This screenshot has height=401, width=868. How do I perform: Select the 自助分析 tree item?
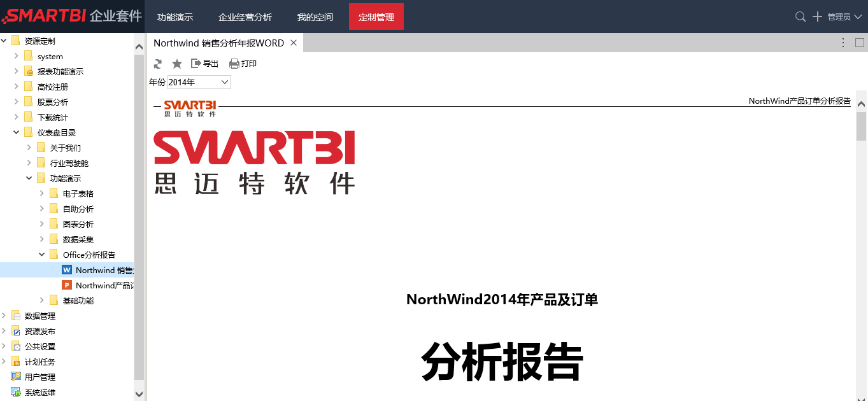pos(78,209)
